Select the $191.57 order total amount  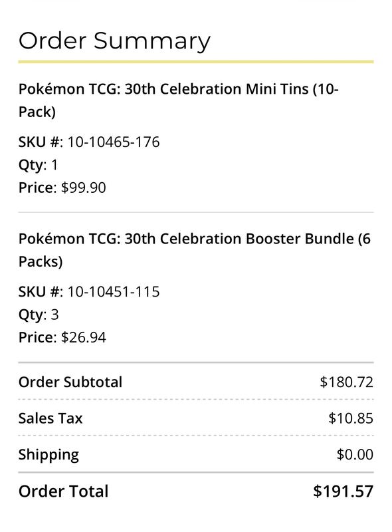[343, 491]
